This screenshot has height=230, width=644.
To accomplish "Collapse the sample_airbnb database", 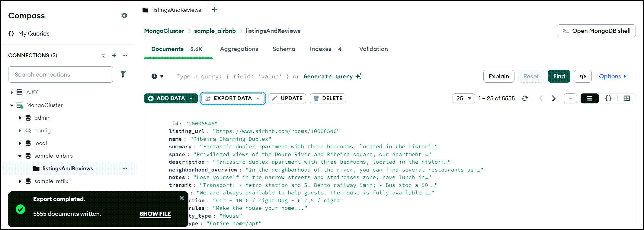I will pyautogui.click(x=20, y=156).
